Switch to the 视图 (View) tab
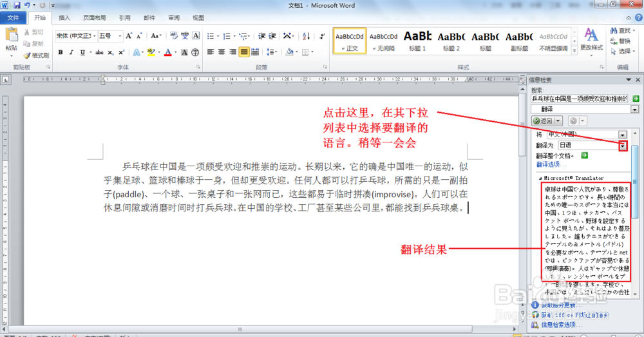The width and height of the screenshot is (644, 337). (x=198, y=17)
